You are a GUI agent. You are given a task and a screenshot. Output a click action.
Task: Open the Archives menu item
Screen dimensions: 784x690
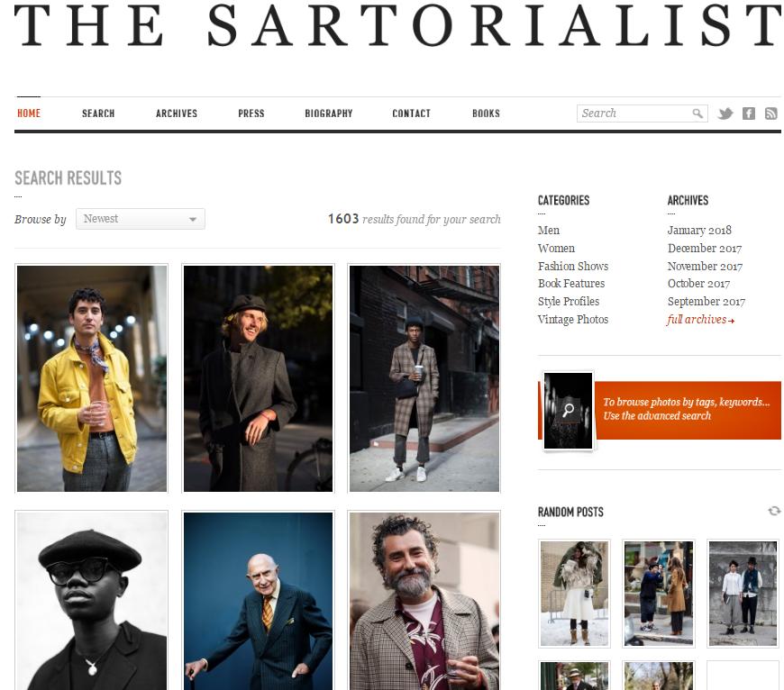(x=177, y=113)
